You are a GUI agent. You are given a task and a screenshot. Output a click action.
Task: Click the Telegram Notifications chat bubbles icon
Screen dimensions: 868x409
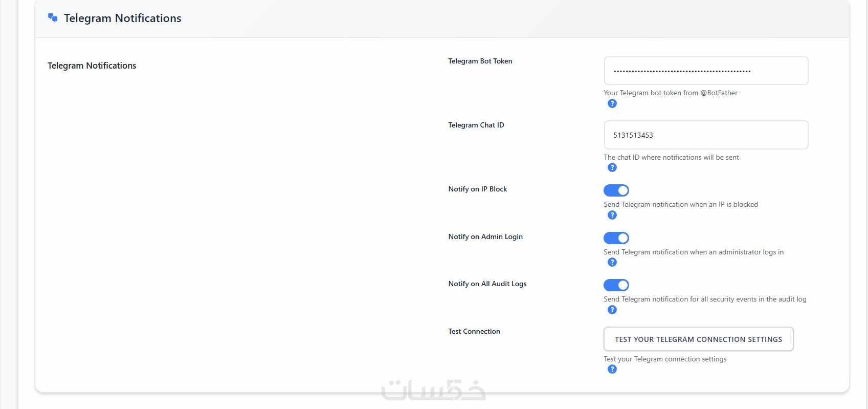[53, 18]
